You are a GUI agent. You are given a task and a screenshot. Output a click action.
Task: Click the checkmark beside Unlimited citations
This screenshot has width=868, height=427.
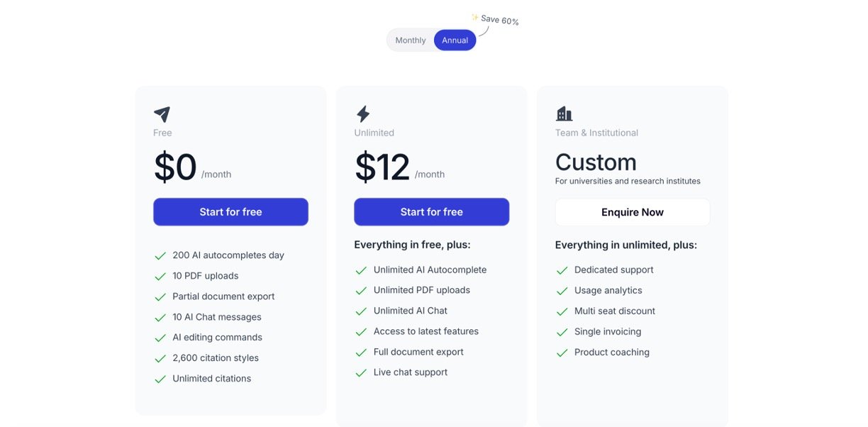point(160,379)
